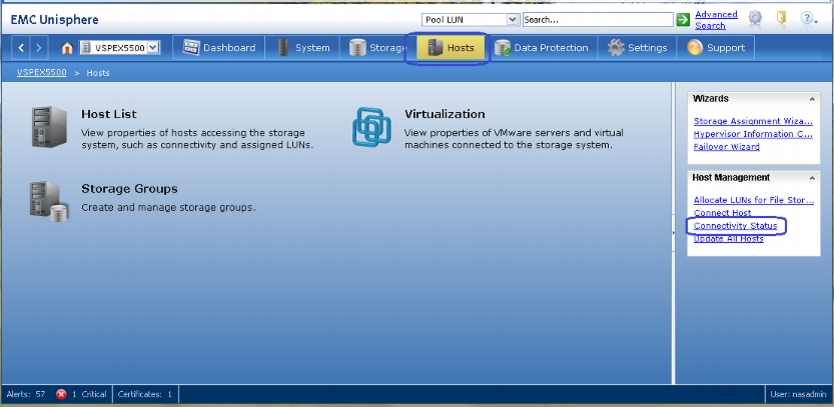
Task: Click the Connect Host link
Action: click(722, 213)
